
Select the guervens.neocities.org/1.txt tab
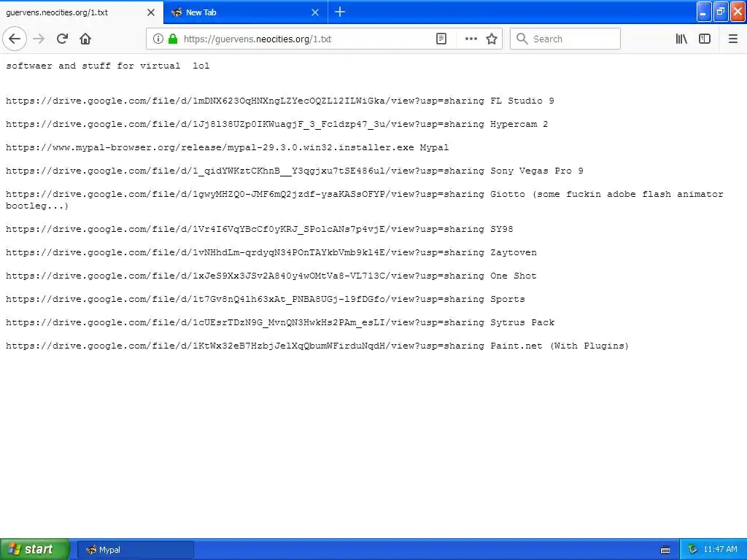pyautogui.click(x=82, y=12)
